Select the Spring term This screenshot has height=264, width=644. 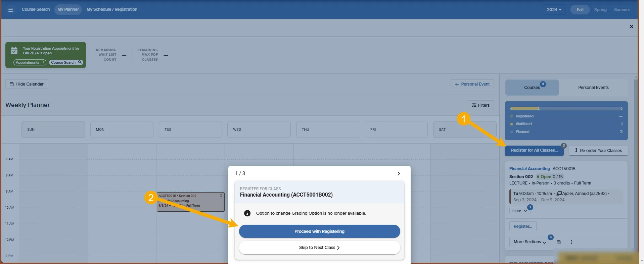click(600, 10)
